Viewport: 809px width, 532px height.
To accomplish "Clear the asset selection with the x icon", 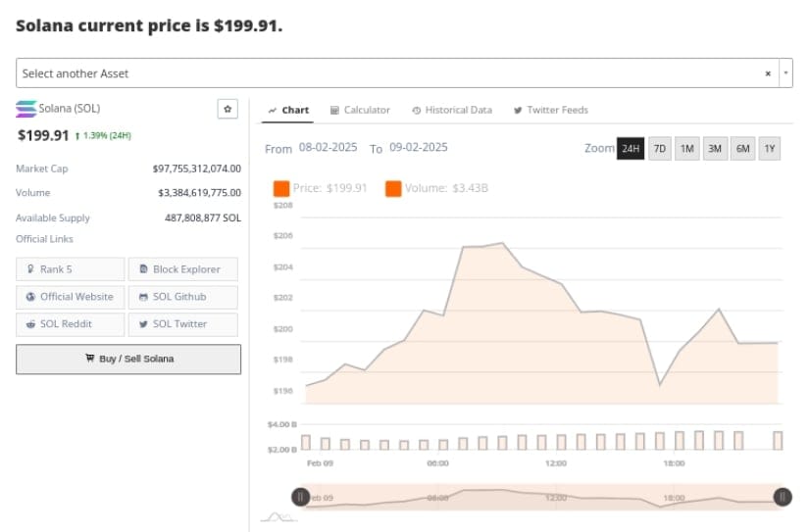I will [768, 73].
